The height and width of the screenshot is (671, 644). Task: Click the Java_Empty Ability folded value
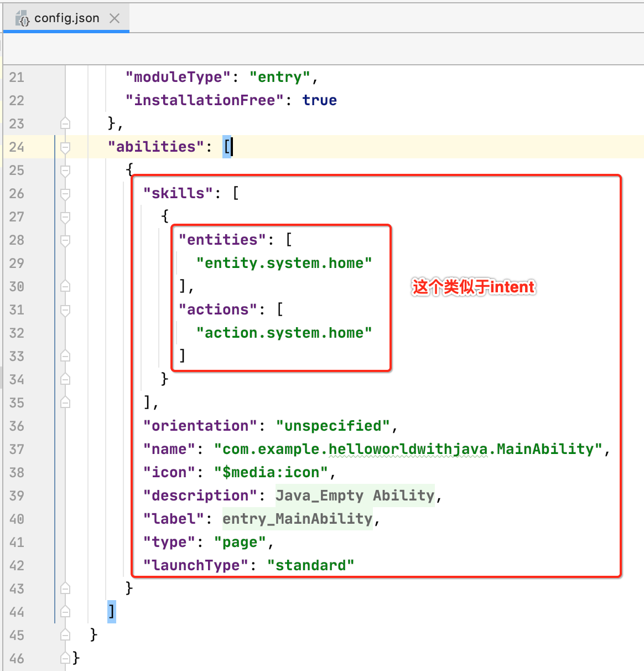(355, 495)
